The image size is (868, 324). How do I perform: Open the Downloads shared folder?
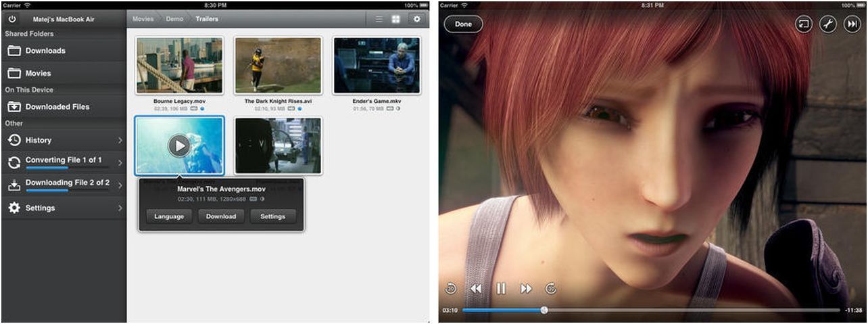tap(64, 51)
